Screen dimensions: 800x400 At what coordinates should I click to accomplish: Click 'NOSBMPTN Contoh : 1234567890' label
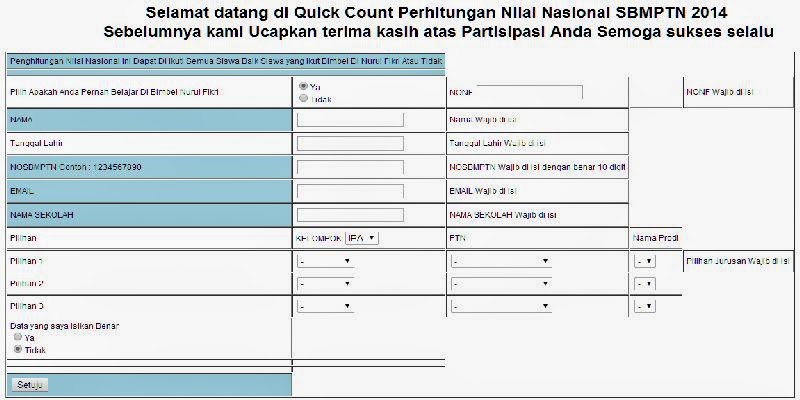click(76, 167)
